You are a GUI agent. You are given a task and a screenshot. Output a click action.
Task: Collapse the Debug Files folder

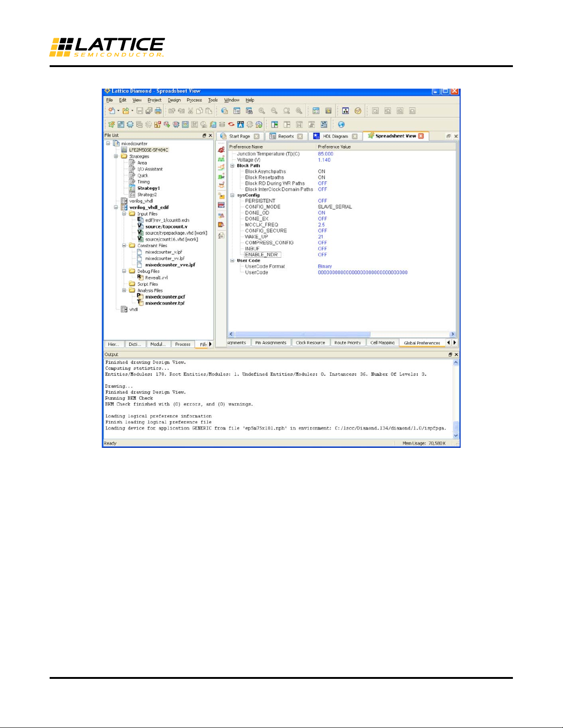[x=124, y=271]
